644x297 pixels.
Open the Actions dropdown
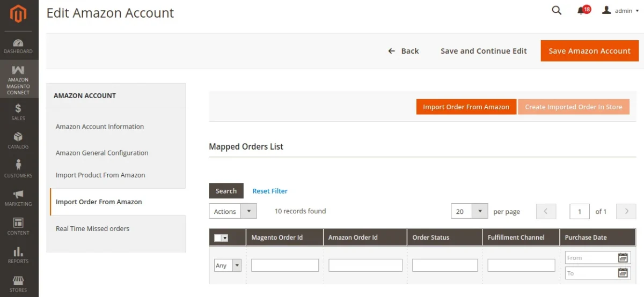[x=233, y=211]
